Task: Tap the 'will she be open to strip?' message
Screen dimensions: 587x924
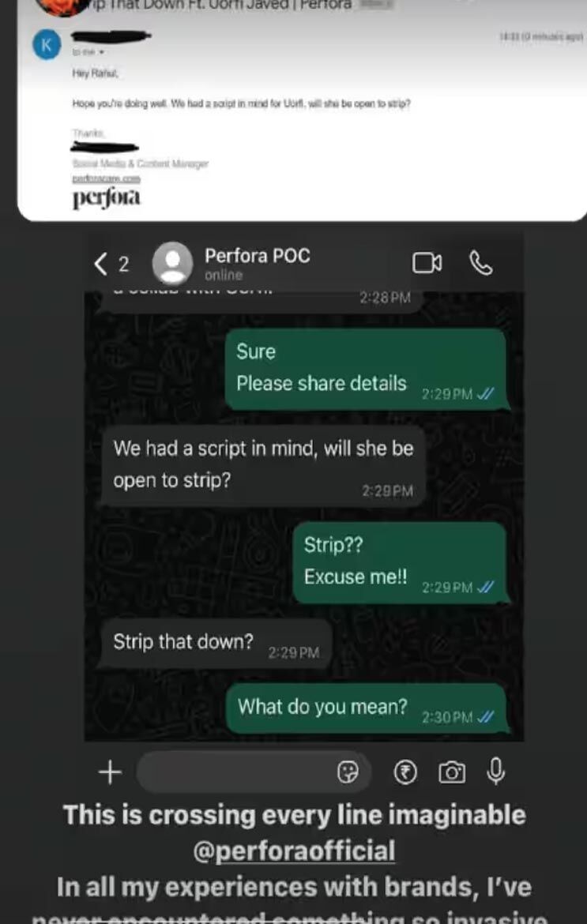Action: click(263, 465)
